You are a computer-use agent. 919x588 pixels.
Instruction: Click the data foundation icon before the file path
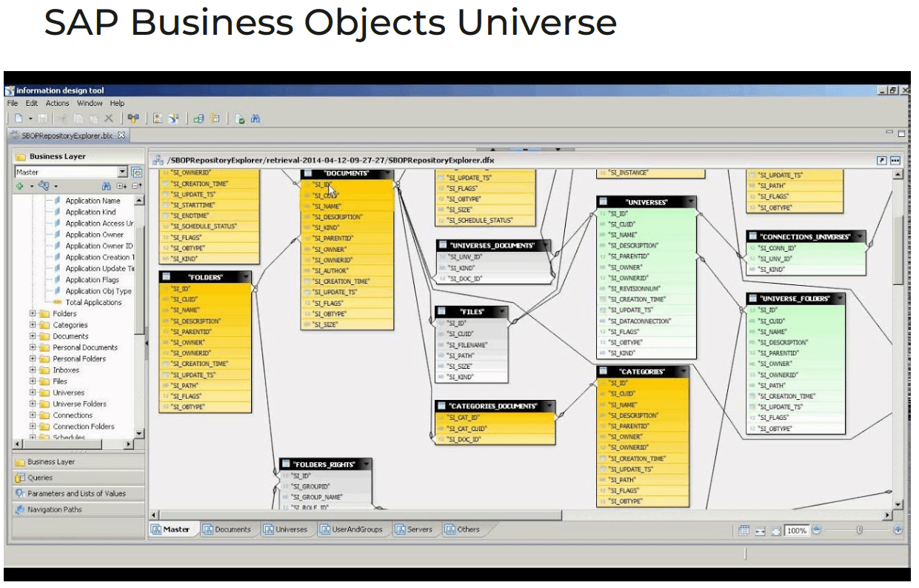(x=158, y=160)
